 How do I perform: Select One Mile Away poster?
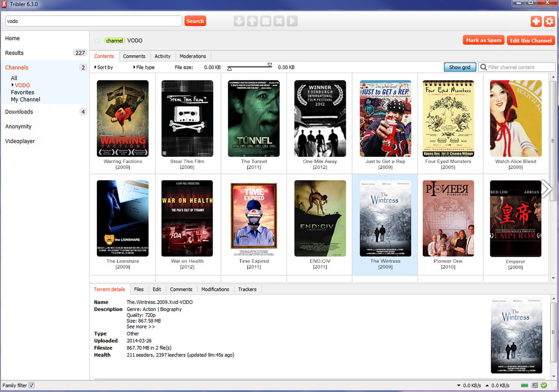point(320,118)
